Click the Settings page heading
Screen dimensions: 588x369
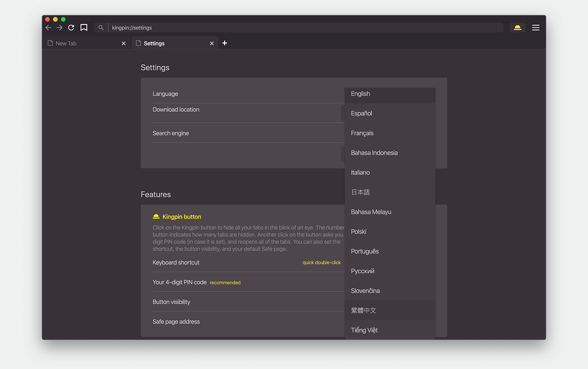click(155, 68)
